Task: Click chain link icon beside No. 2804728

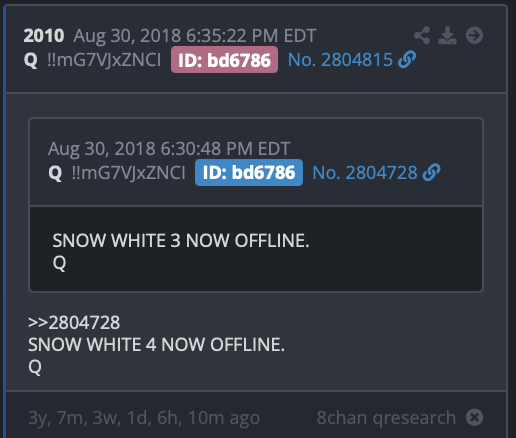Action: pos(431,173)
